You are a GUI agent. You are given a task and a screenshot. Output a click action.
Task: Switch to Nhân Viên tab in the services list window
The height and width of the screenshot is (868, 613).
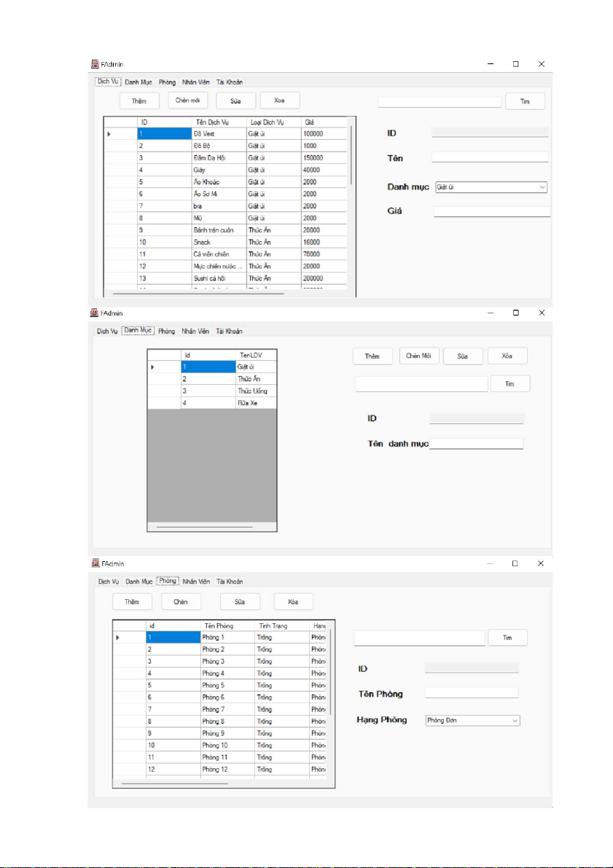(x=196, y=82)
